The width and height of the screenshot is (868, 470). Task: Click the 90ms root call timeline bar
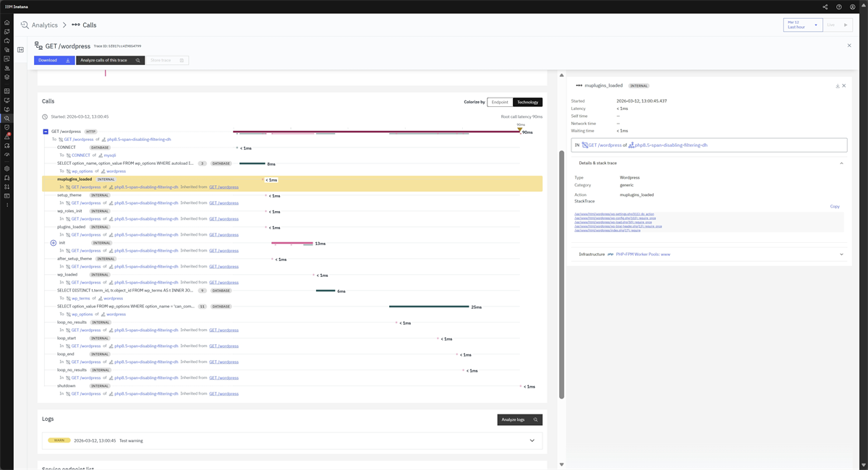coord(376,132)
